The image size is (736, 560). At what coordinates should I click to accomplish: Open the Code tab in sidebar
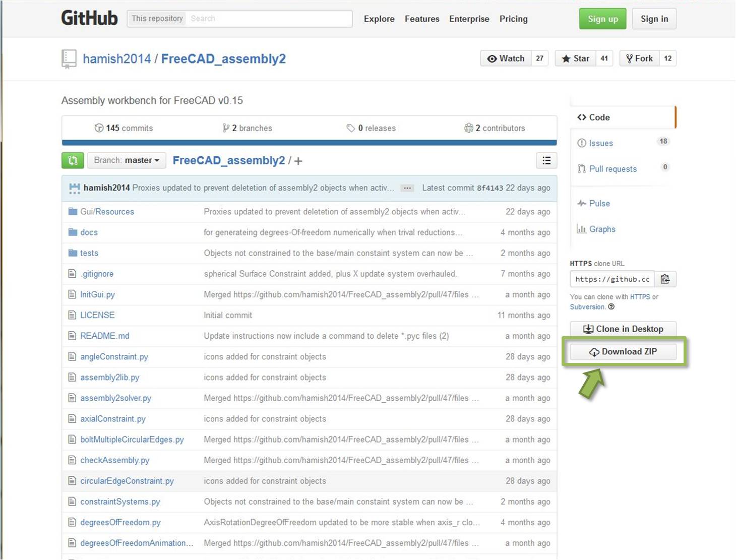623,117
